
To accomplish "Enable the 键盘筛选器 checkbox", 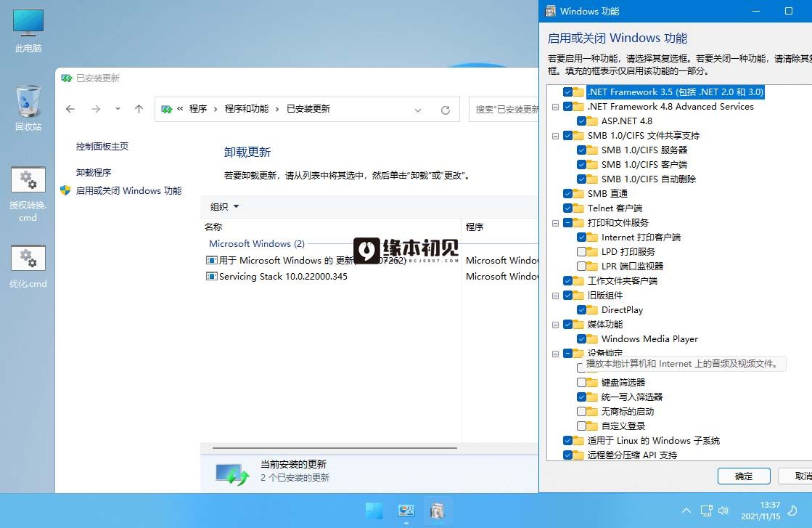I will [x=581, y=383].
